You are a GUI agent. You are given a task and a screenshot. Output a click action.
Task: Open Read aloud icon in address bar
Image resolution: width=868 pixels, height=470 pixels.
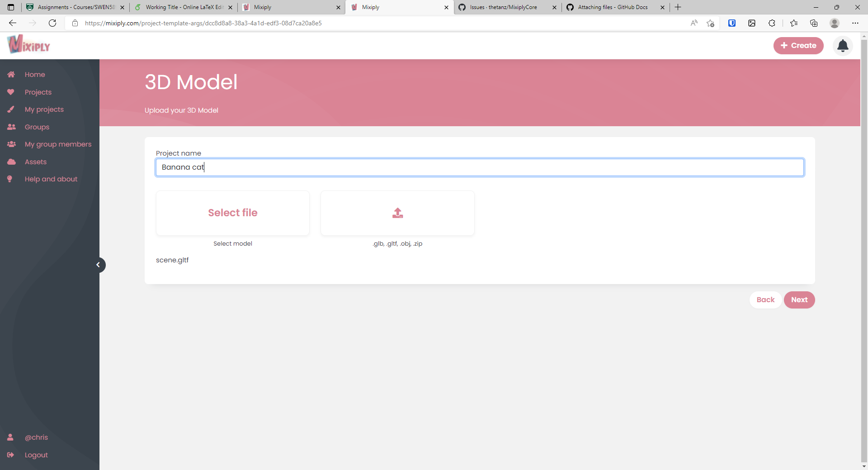694,23
